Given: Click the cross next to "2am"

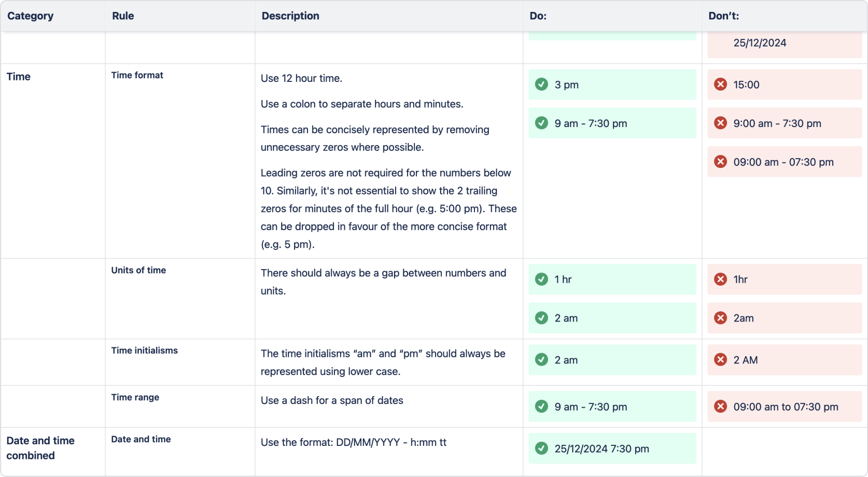Looking at the screenshot, I should (x=721, y=318).
